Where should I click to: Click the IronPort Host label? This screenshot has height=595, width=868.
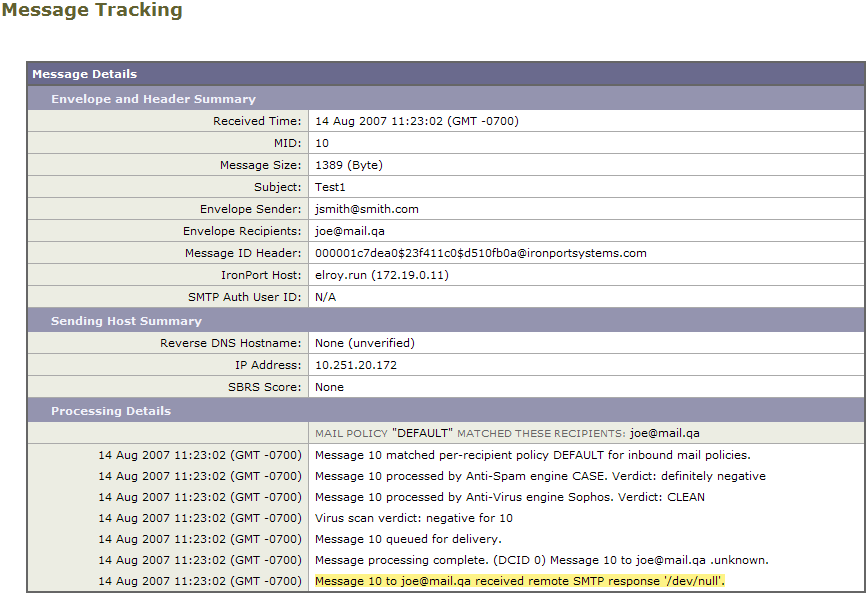point(261,275)
